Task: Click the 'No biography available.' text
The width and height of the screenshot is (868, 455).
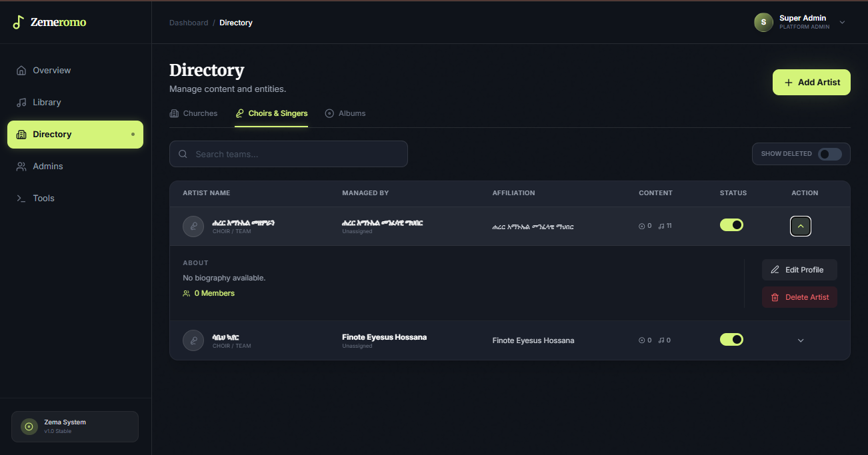Action: [224, 278]
